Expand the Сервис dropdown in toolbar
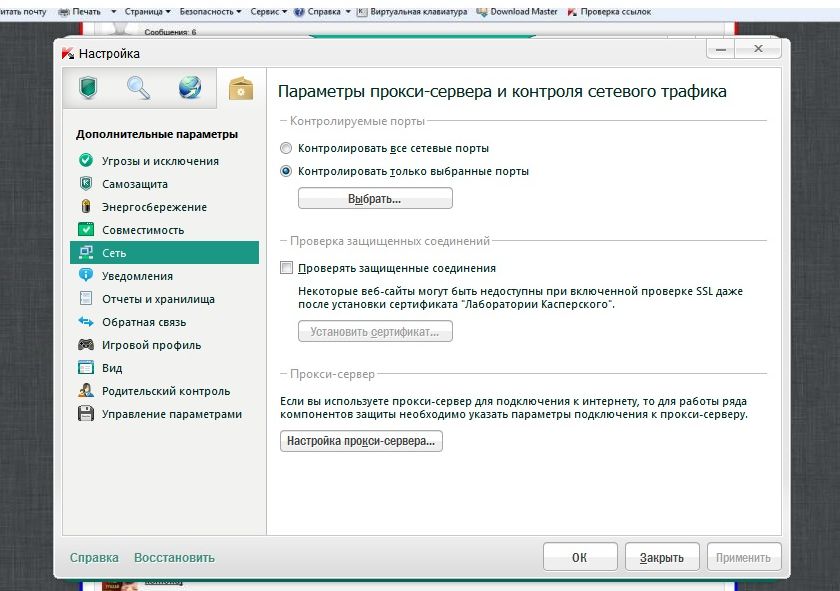Screen dimensions: 840x591 [268, 11]
